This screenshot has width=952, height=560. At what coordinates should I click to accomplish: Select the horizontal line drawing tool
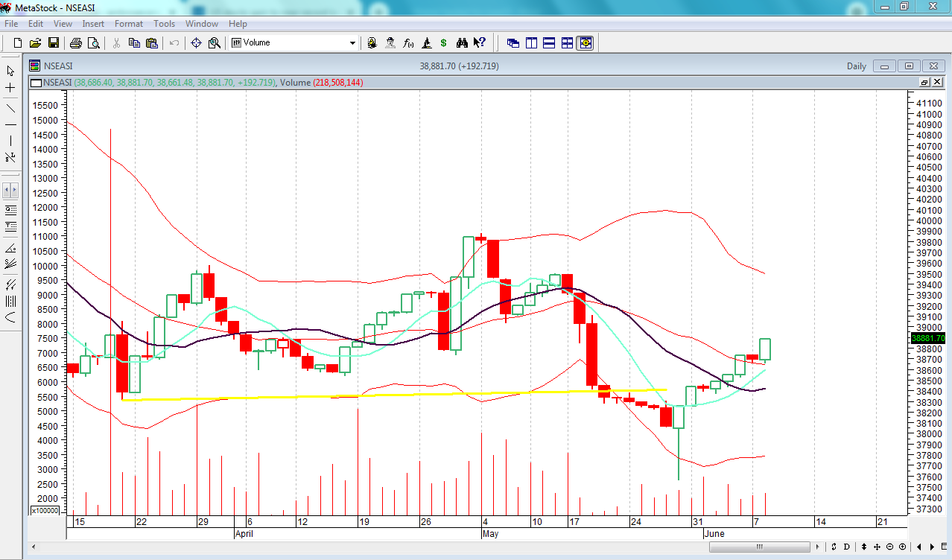click(x=10, y=124)
